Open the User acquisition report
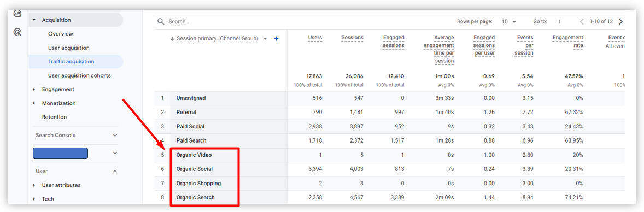This screenshot has width=644, height=212. [68, 48]
